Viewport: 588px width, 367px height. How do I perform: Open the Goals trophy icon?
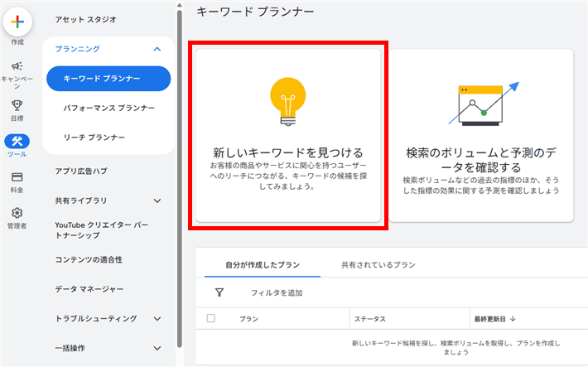click(17, 105)
